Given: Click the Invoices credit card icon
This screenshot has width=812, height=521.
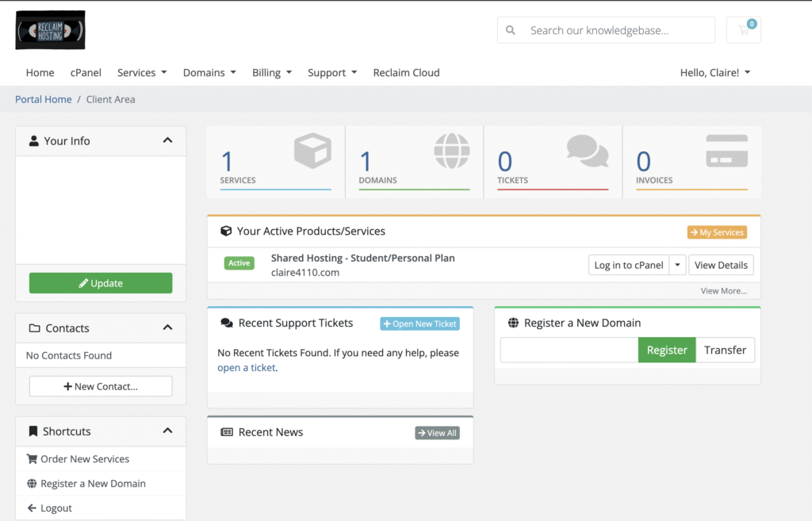Looking at the screenshot, I should pyautogui.click(x=727, y=151).
